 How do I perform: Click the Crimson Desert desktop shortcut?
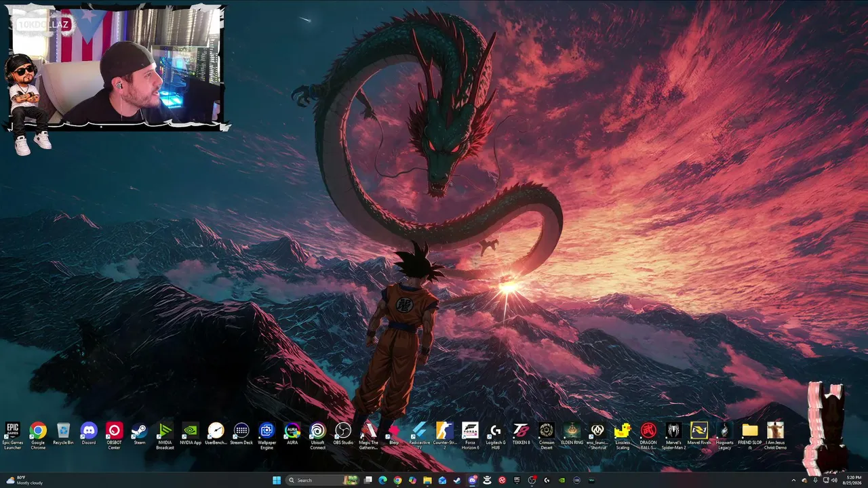[x=547, y=435]
